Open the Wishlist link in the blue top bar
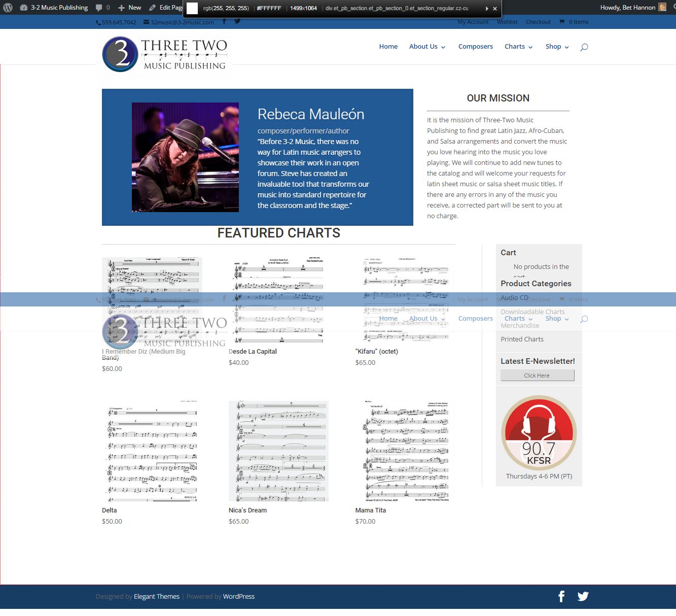This screenshot has height=616, width=676. pyautogui.click(x=507, y=22)
